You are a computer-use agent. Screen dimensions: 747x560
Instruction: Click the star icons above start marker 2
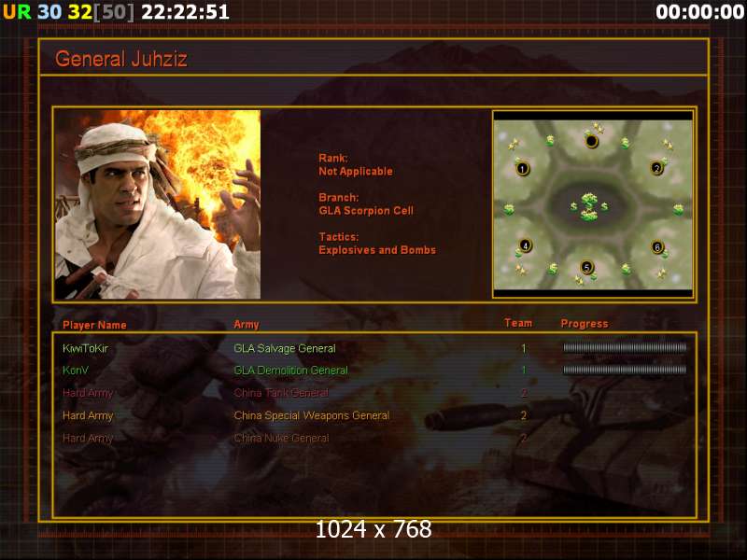point(668,144)
